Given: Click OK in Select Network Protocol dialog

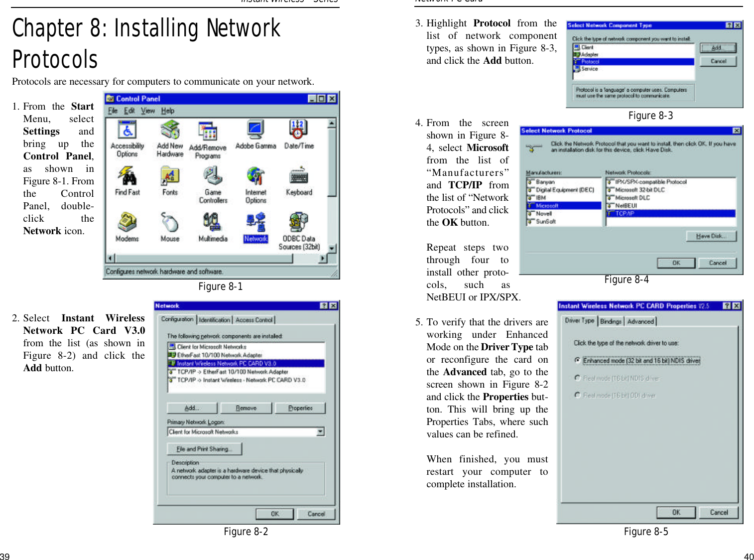Looking at the screenshot, I should click(x=676, y=263).
